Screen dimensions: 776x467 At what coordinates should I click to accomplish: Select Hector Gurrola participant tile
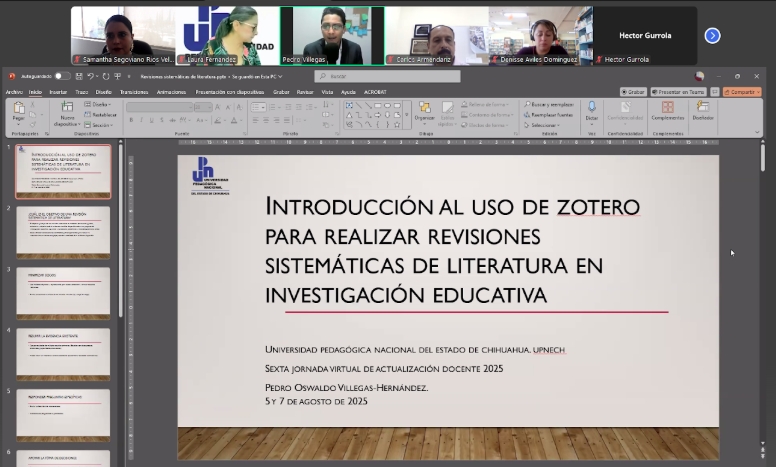coord(645,36)
